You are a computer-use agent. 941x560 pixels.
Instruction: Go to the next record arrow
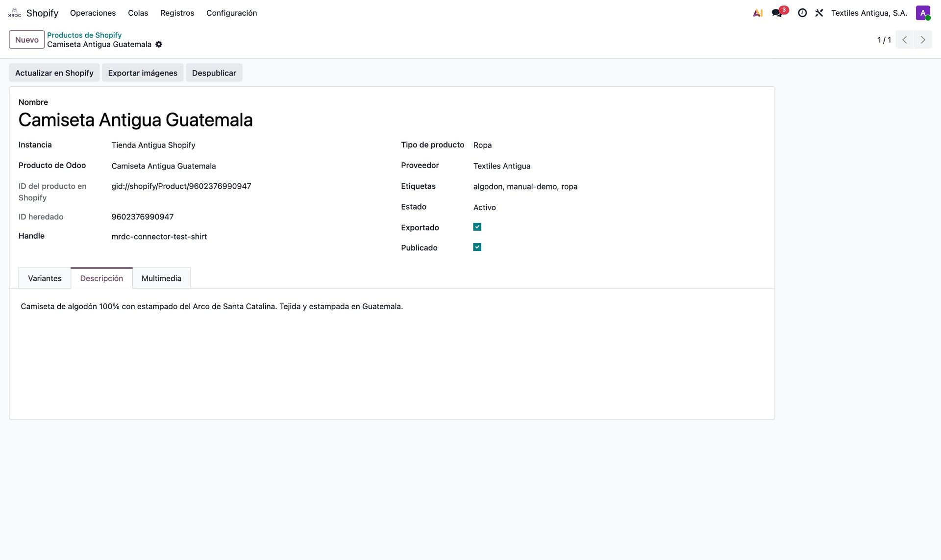point(923,40)
